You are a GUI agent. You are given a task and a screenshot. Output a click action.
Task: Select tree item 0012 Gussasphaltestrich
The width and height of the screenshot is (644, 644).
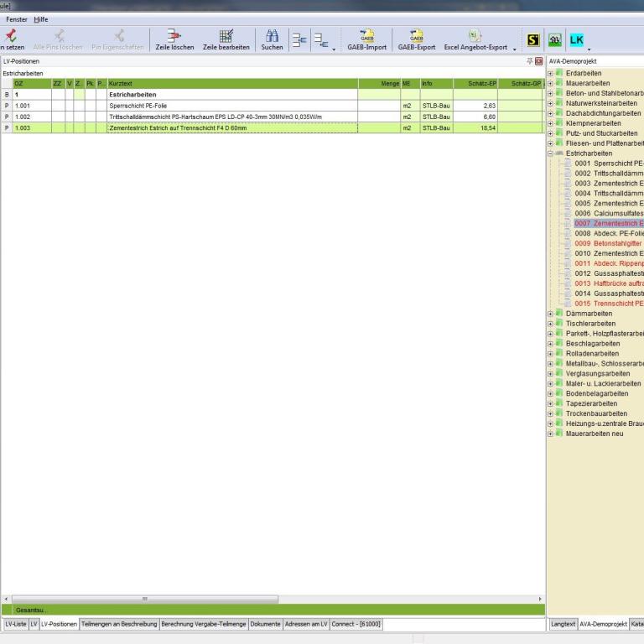pyautogui.click(x=609, y=273)
